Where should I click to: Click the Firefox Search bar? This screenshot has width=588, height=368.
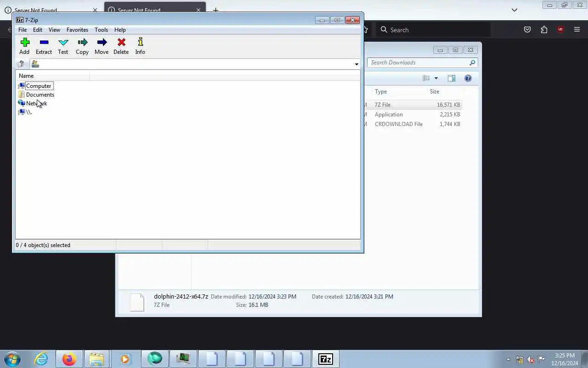click(x=434, y=30)
